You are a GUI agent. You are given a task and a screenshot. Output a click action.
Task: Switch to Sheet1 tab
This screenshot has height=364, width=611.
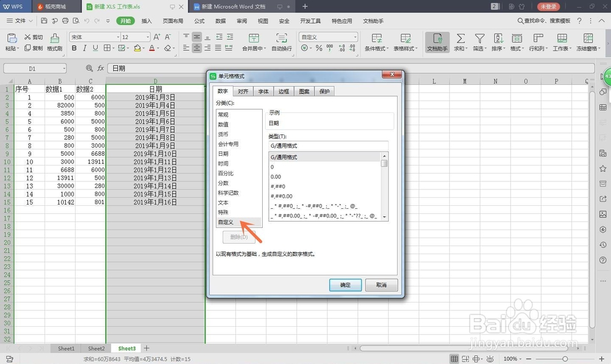click(x=66, y=349)
